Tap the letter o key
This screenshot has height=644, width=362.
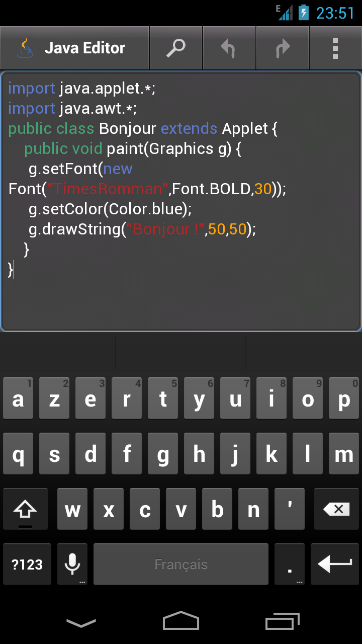coord(308,398)
